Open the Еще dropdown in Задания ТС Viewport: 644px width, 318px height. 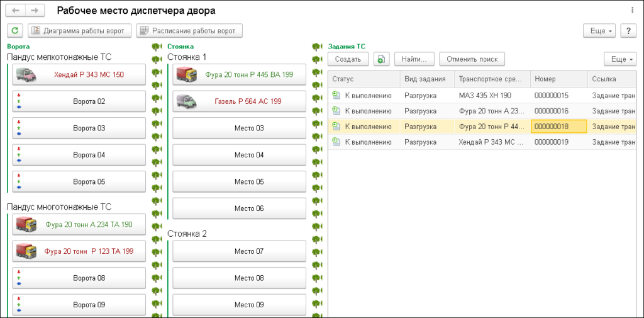(619, 59)
